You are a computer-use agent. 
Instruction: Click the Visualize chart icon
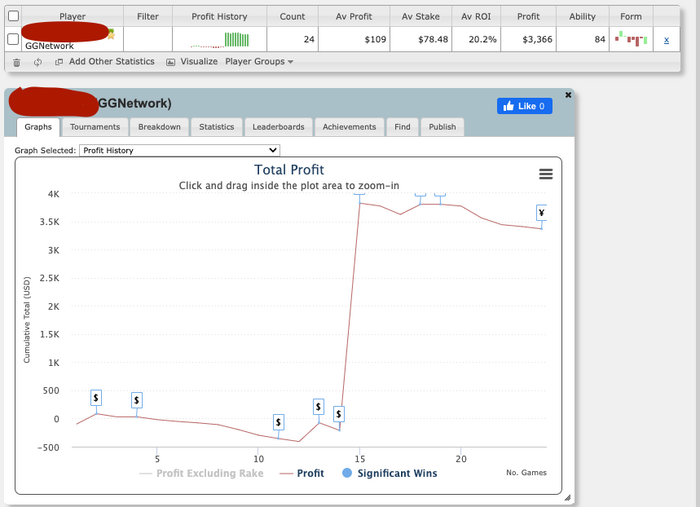point(171,62)
